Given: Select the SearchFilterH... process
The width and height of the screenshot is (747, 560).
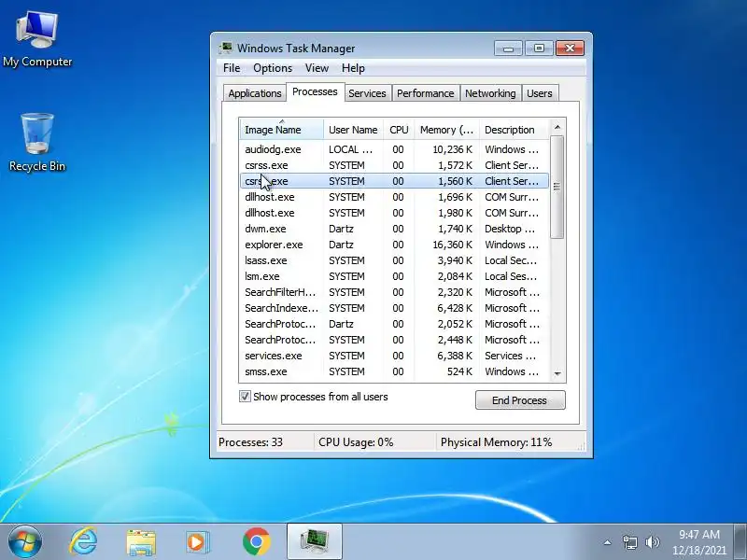Looking at the screenshot, I should click(394, 292).
